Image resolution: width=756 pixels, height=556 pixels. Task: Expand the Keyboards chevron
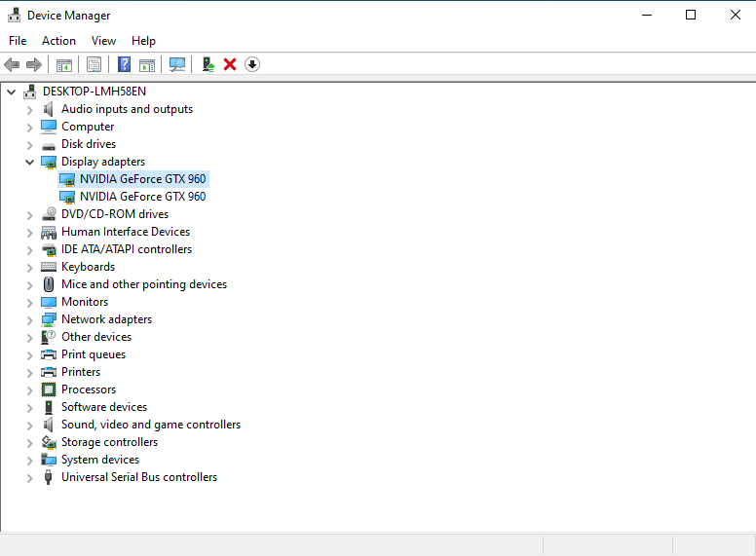click(29, 268)
